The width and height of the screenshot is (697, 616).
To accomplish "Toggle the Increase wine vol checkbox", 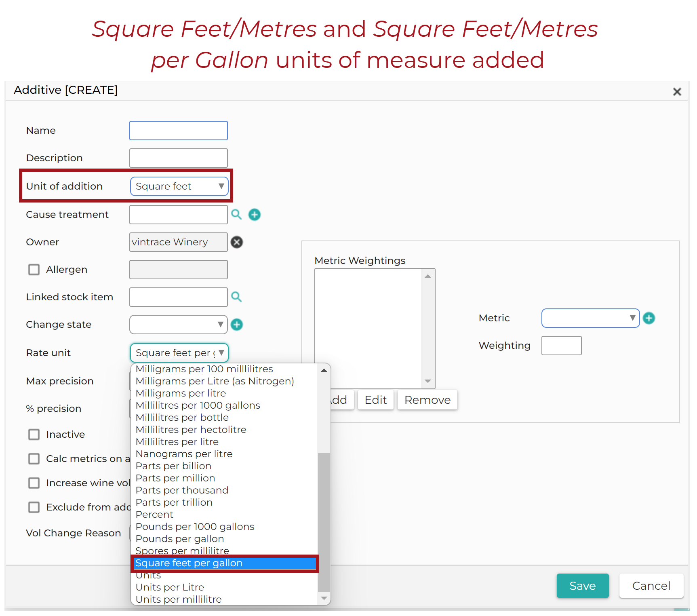I will (34, 483).
